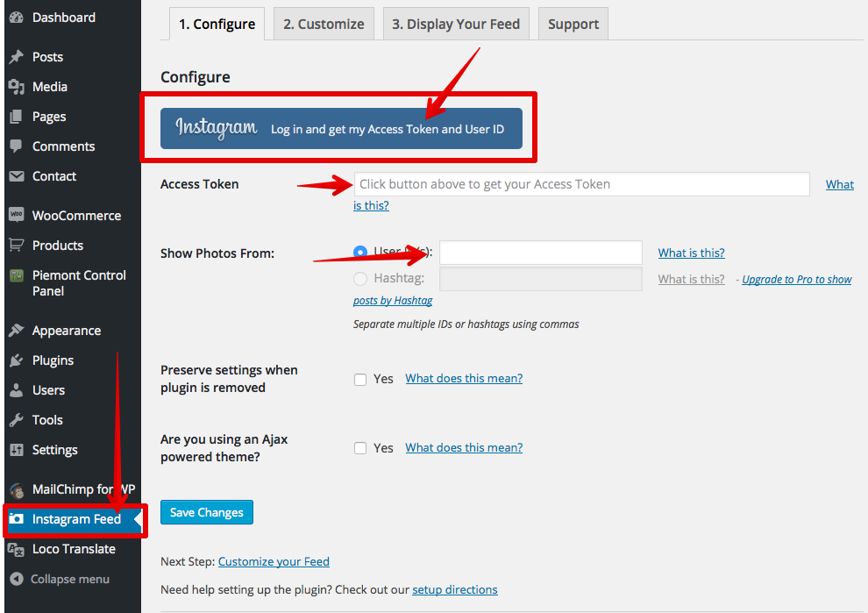Click the User ID(s) text field

tap(541, 253)
